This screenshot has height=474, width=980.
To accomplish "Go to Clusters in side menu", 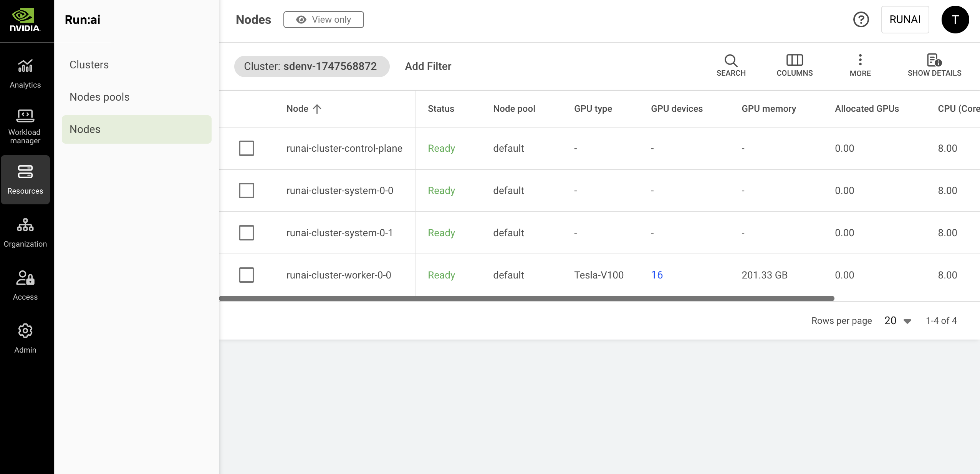I will tap(89, 65).
